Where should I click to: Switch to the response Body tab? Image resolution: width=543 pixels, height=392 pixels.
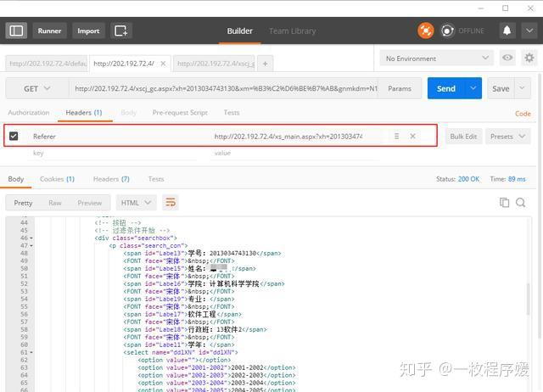pos(16,179)
